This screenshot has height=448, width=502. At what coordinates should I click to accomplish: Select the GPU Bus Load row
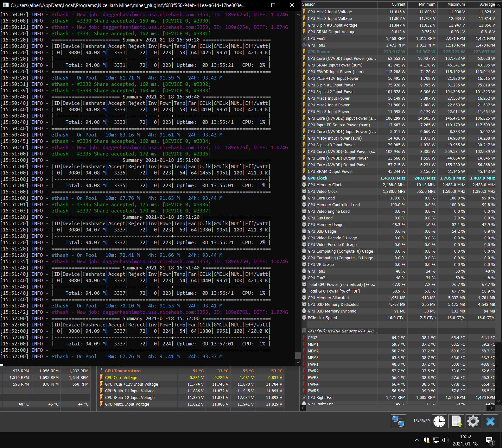pos(399,218)
